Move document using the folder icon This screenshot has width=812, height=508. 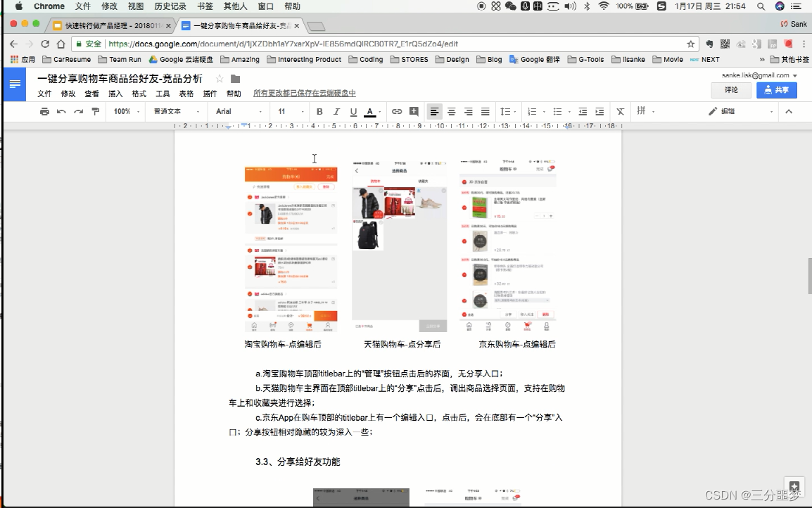235,79
